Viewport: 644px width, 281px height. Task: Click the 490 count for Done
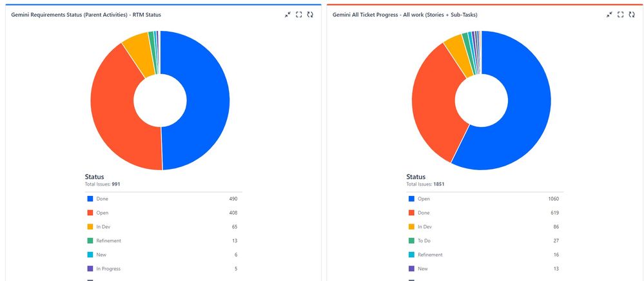pos(233,199)
